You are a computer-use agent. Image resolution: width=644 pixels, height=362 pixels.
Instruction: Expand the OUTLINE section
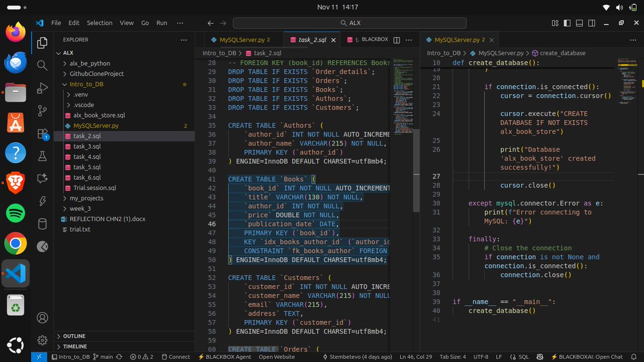(75, 336)
